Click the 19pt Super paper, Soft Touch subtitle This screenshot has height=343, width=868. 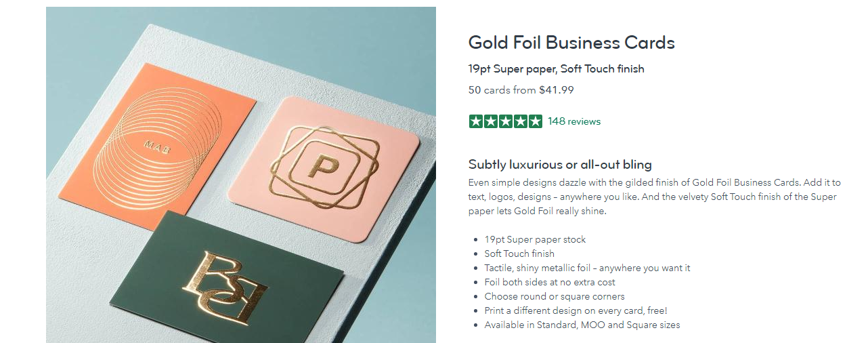click(556, 68)
